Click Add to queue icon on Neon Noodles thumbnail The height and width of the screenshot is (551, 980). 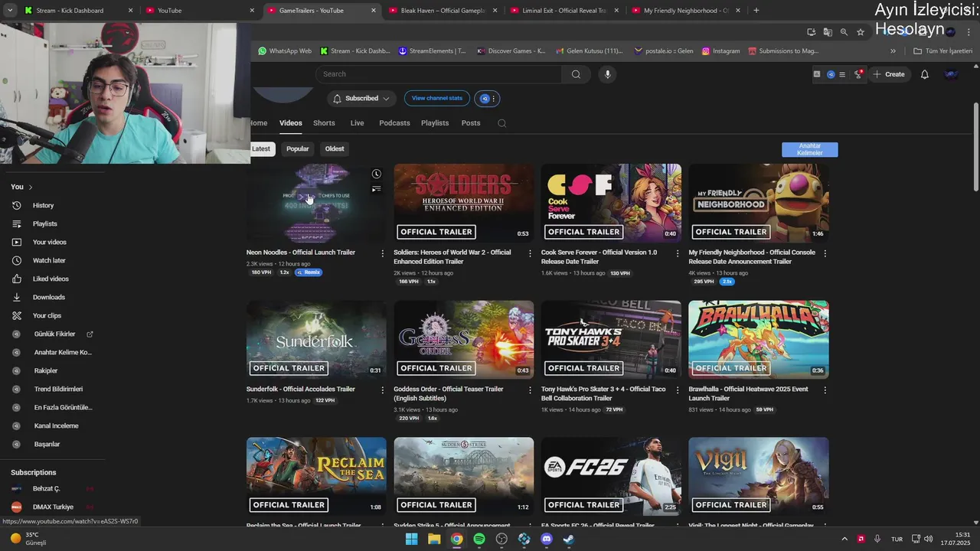pyautogui.click(x=376, y=189)
